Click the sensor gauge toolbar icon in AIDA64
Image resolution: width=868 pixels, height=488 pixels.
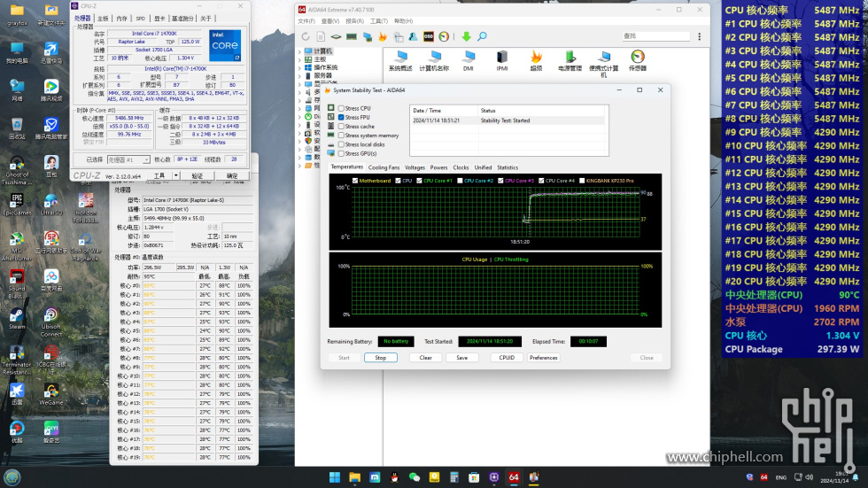(x=444, y=36)
